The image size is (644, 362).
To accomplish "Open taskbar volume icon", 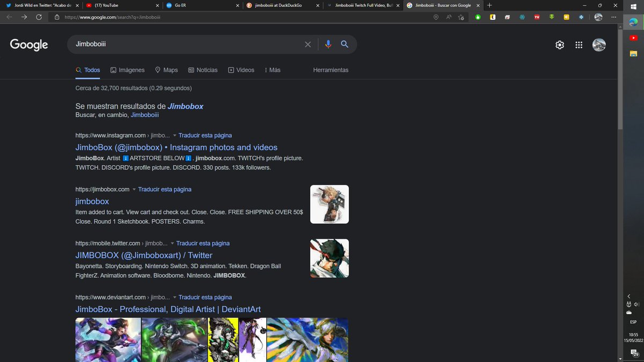I will coord(637,304).
